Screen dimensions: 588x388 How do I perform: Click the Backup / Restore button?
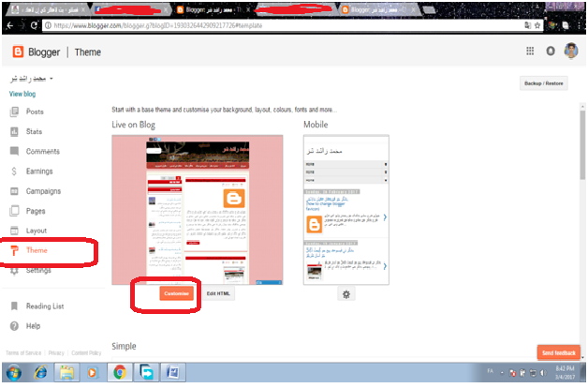pyautogui.click(x=543, y=83)
